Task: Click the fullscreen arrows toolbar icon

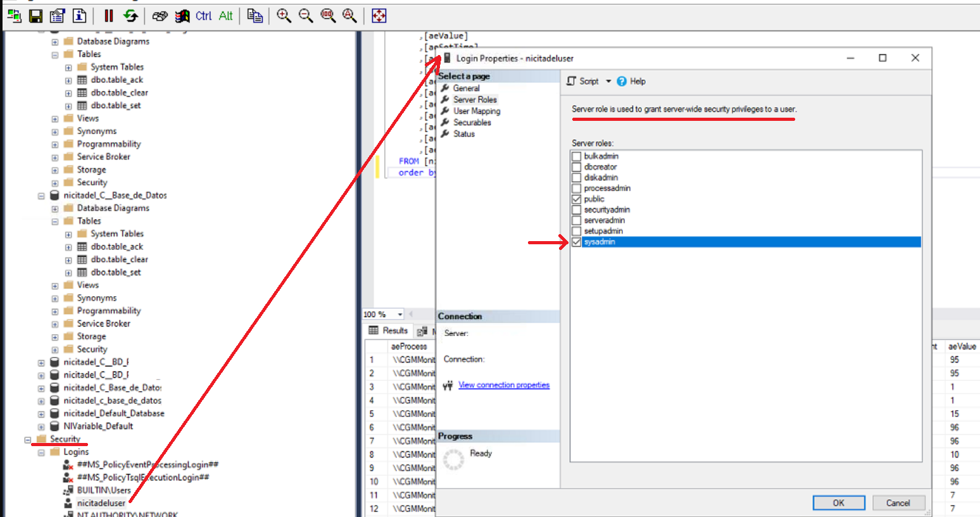Action: [x=379, y=16]
